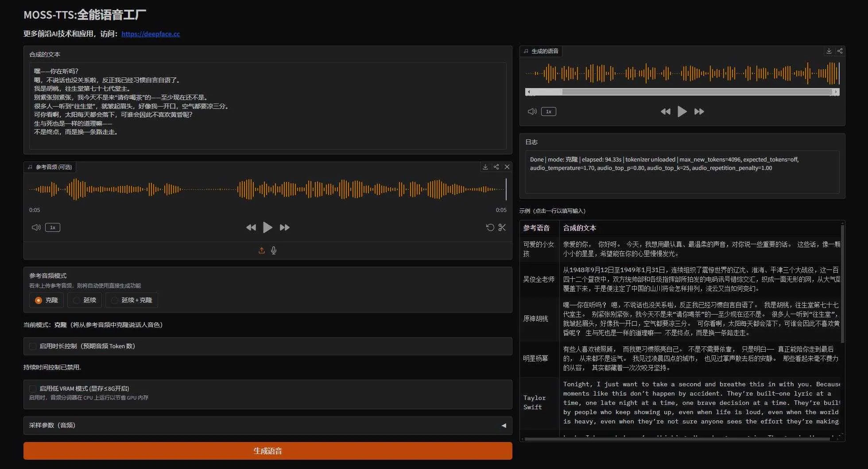Viewport: 868px width, 469px height.
Task: Click the 生成语音 button
Action: coord(267,451)
